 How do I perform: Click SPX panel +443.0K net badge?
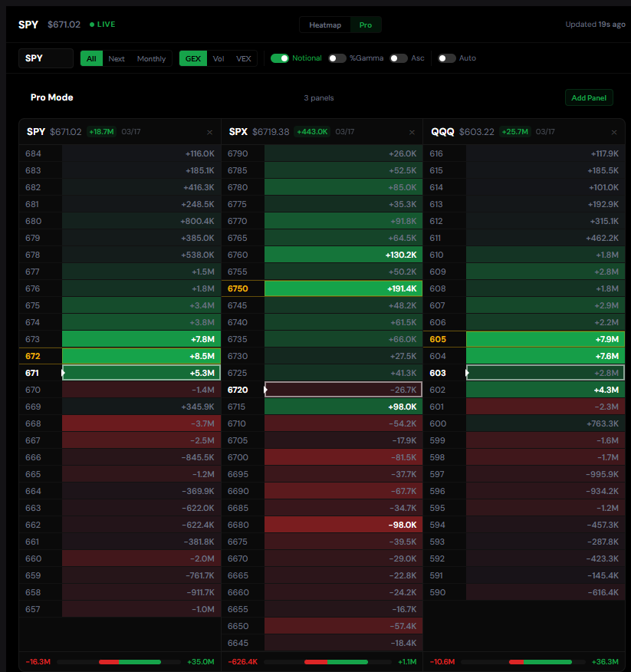click(x=312, y=132)
